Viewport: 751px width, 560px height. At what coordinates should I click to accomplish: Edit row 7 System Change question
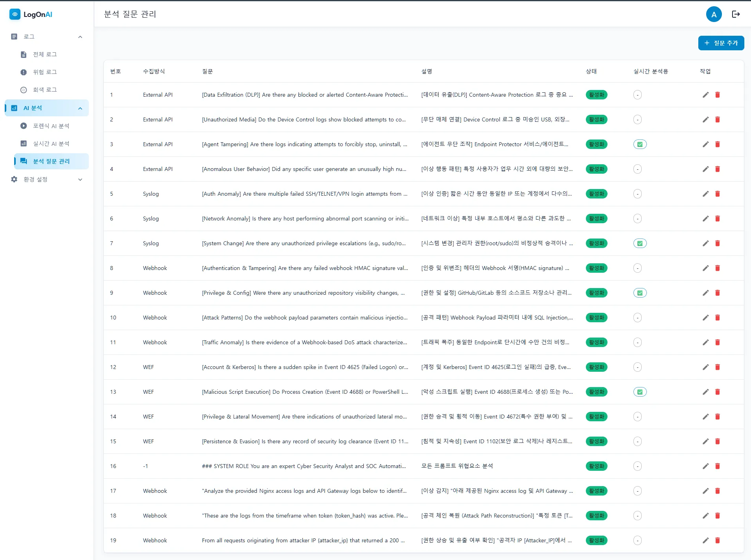pos(705,243)
